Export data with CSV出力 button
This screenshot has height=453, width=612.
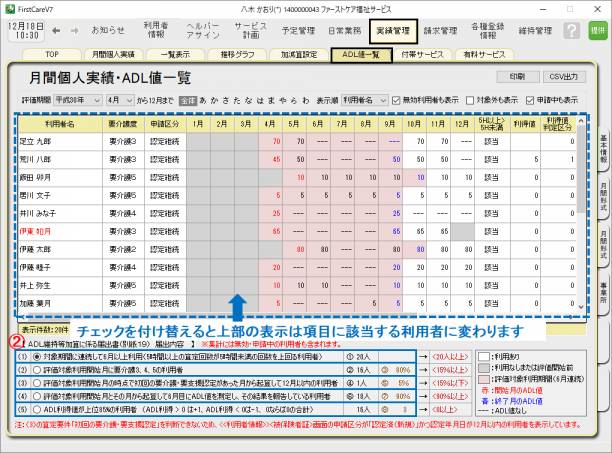564,75
